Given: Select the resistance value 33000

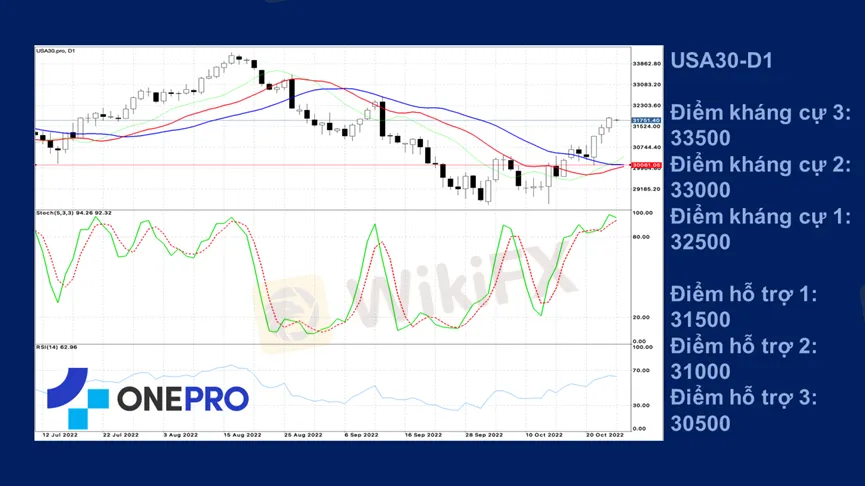Looking at the screenshot, I should click(x=700, y=190).
